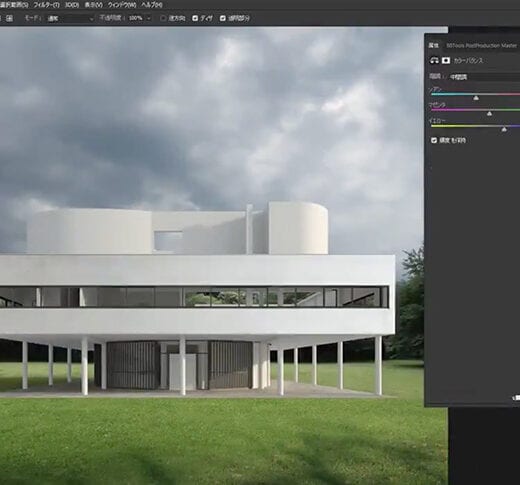The height and width of the screenshot is (485, 520).
Task: Switch to the 属性 panel tab
Action: (x=433, y=45)
